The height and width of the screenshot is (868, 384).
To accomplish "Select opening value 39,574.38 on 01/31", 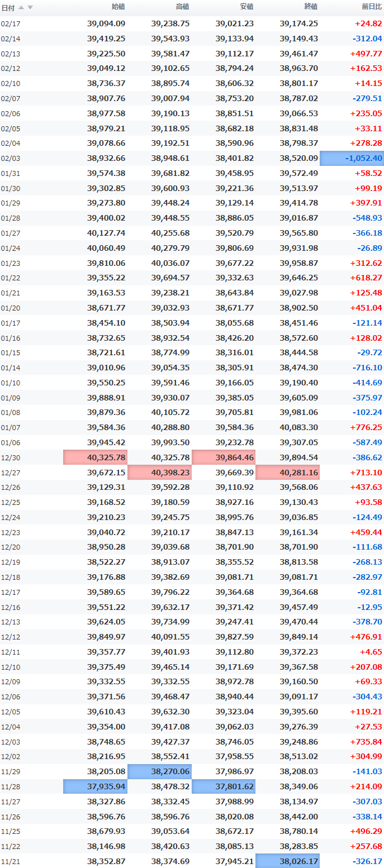I will pos(106,173).
